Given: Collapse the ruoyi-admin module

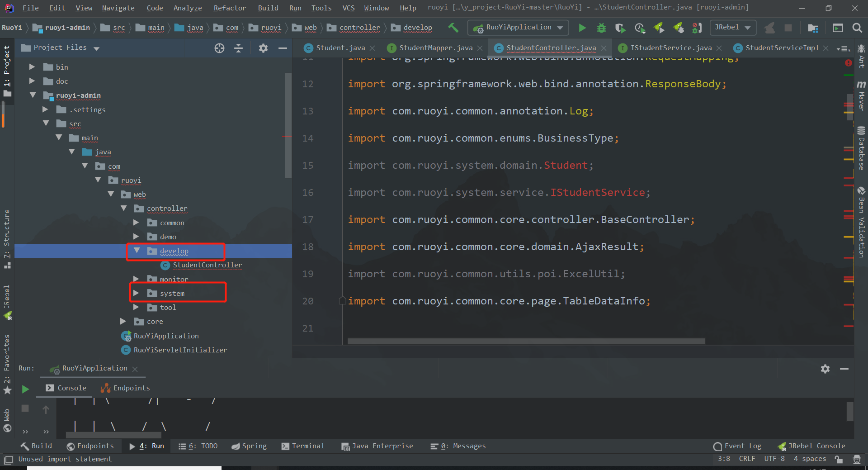Looking at the screenshot, I should click(x=33, y=95).
